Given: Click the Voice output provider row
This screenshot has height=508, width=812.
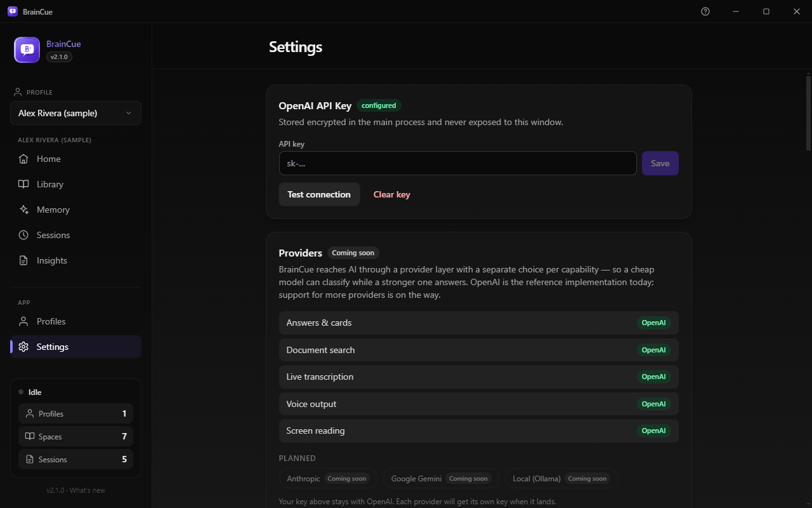Looking at the screenshot, I should [x=479, y=404].
